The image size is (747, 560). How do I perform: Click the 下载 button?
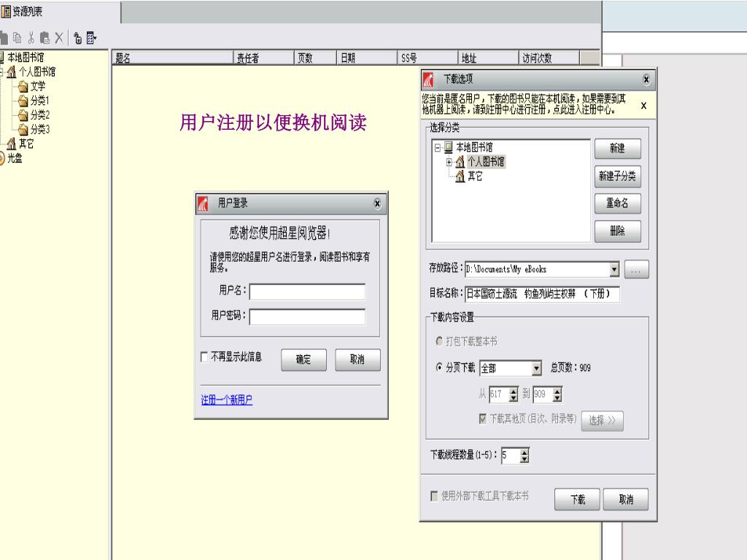(578, 499)
